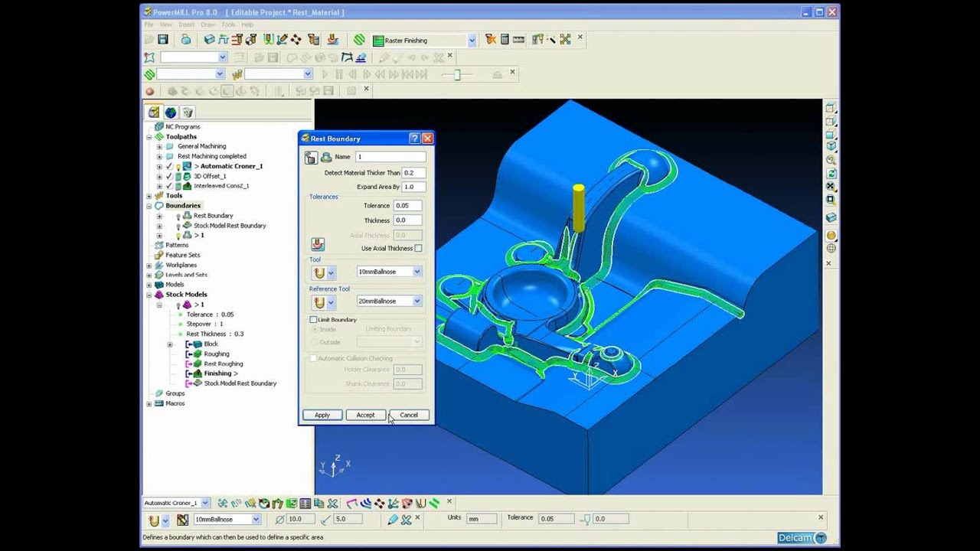The width and height of the screenshot is (980, 551).
Task: Open the globe tab in the explorer panel
Action: pos(171,112)
